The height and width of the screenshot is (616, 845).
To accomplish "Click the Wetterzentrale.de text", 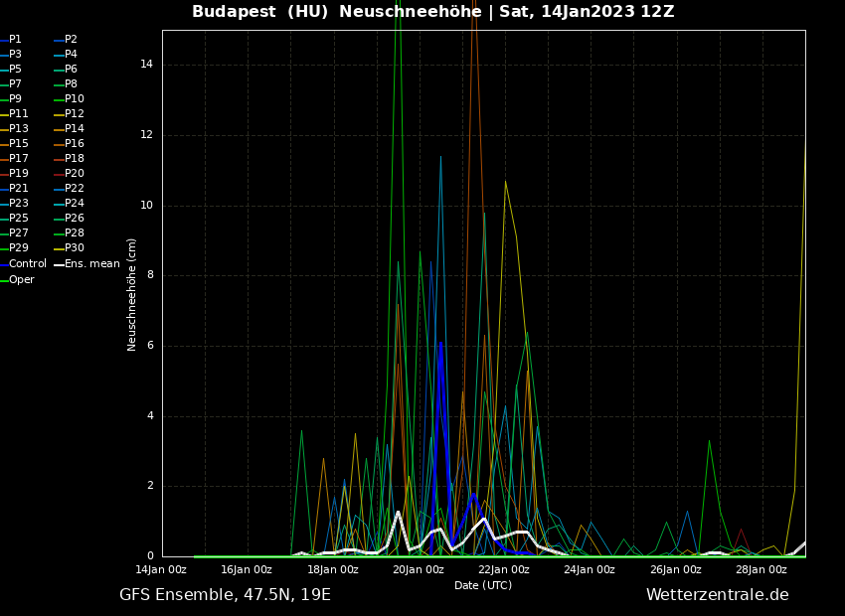I will click(717, 595).
